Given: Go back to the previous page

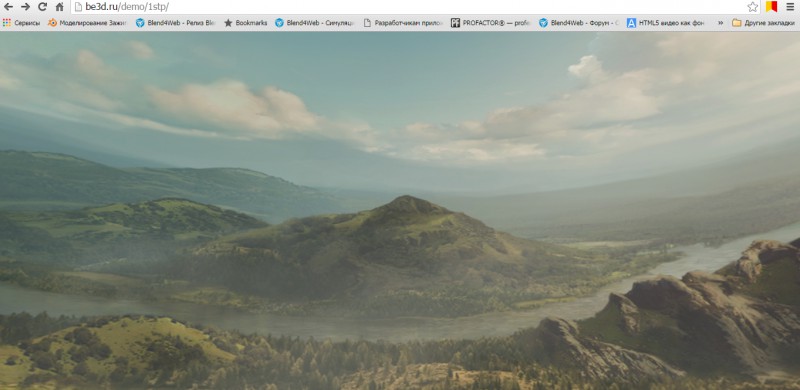Looking at the screenshot, I should (x=8, y=7).
